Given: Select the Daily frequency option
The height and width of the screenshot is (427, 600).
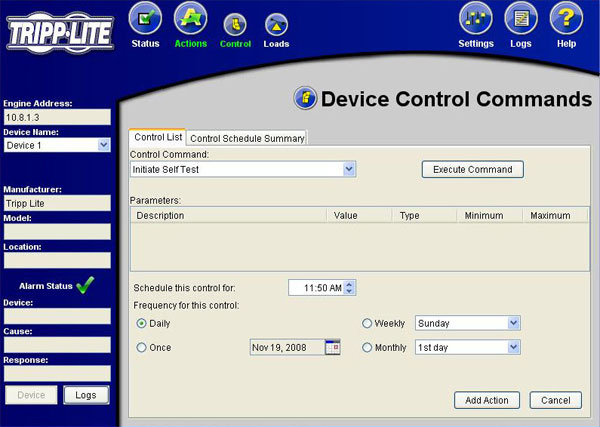Looking at the screenshot, I should (x=142, y=323).
